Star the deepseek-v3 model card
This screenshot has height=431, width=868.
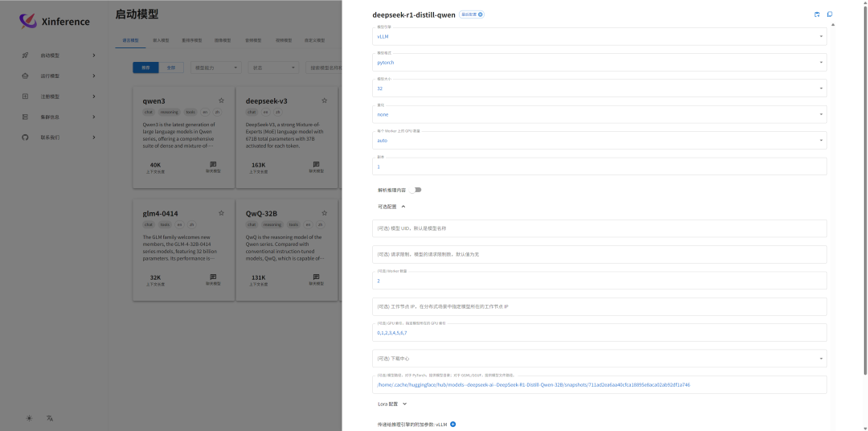325,101
